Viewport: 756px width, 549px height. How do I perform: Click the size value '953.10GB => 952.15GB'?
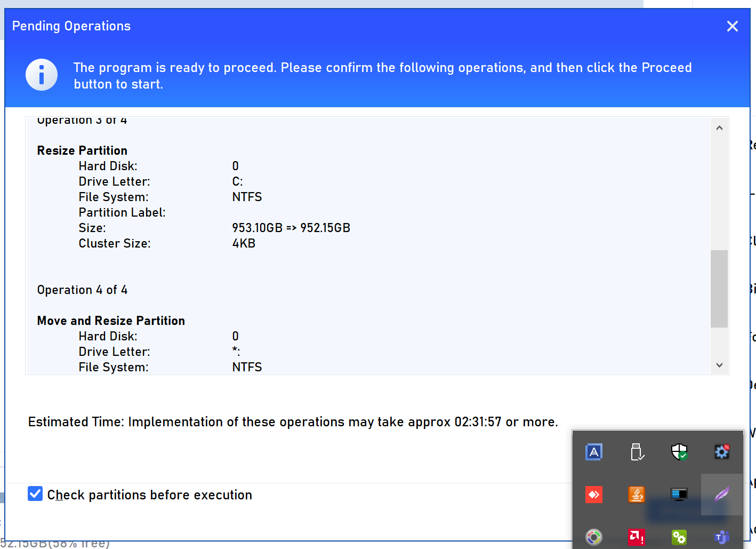point(291,228)
